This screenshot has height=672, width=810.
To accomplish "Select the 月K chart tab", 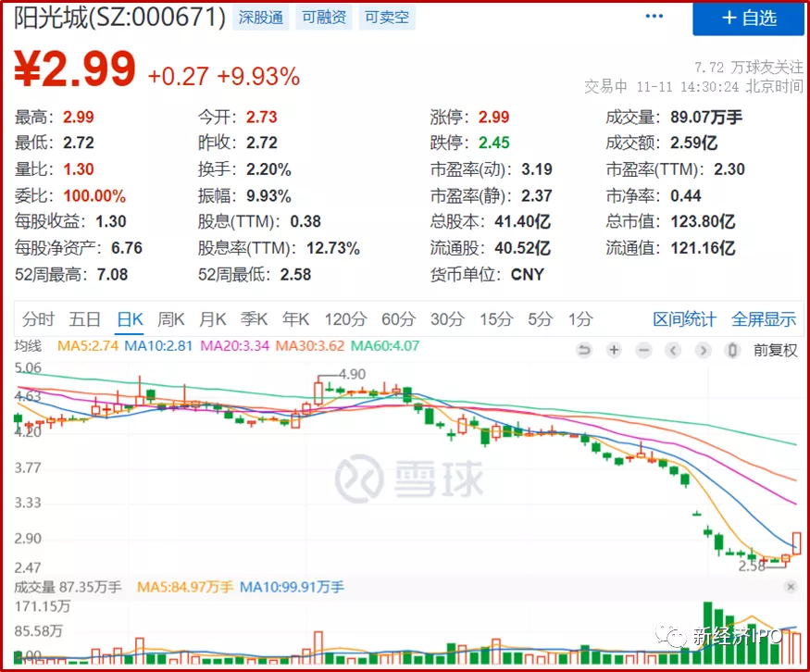I will (x=213, y=319).
